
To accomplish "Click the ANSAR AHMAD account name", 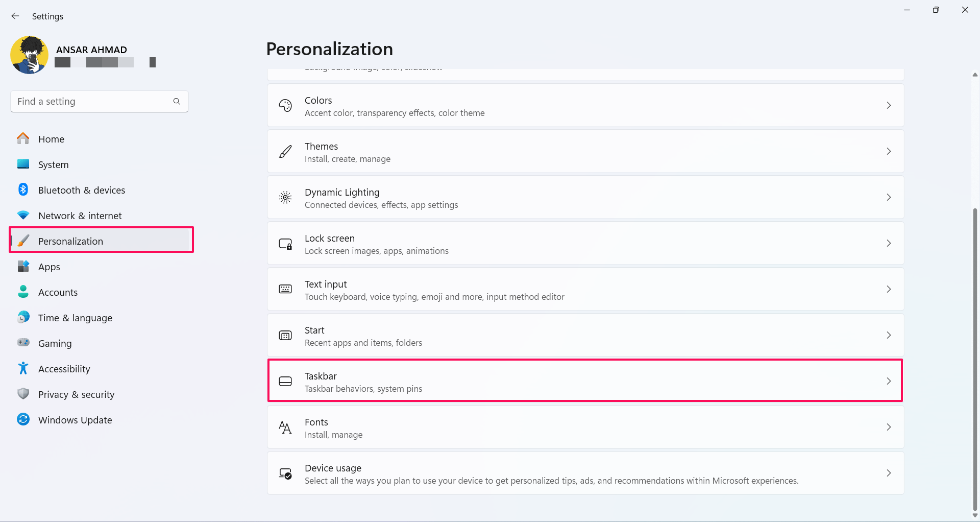I will pos(91,50).
